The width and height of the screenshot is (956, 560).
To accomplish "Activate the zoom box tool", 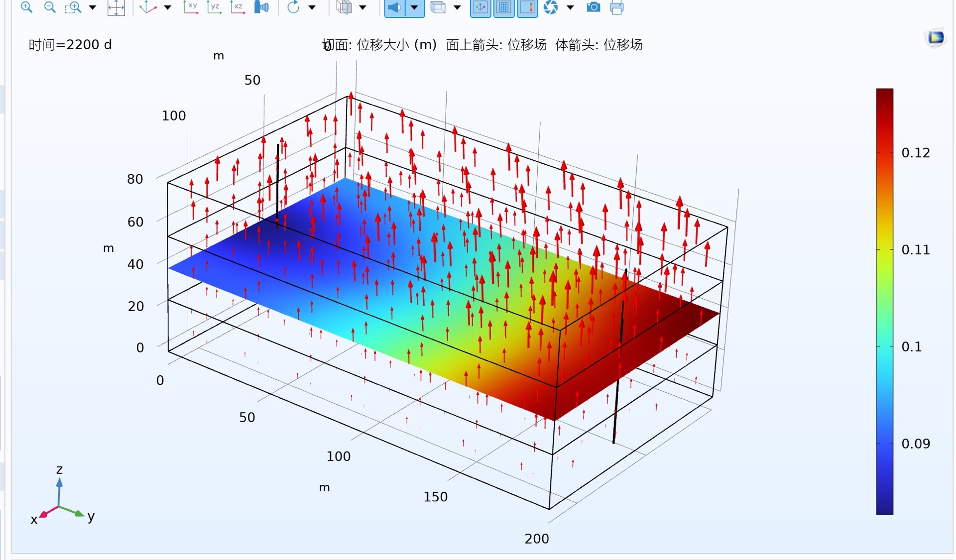I will click(x=73, y=7).
